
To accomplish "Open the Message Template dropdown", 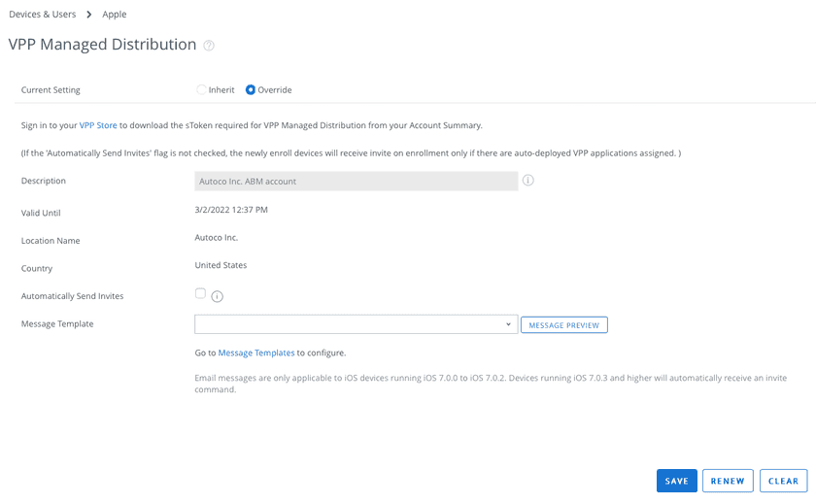I will click(356, 324).
